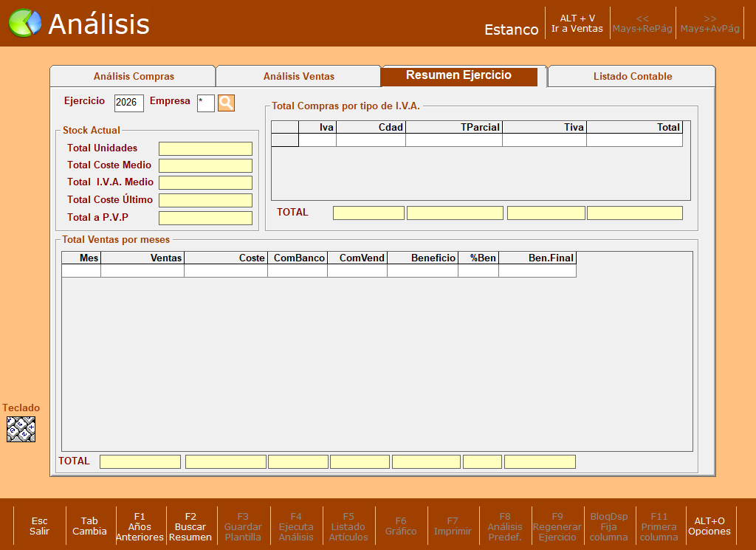The image size is (756, 550).
Task: Click the Mays+AvPág next button
Action: 709,23
